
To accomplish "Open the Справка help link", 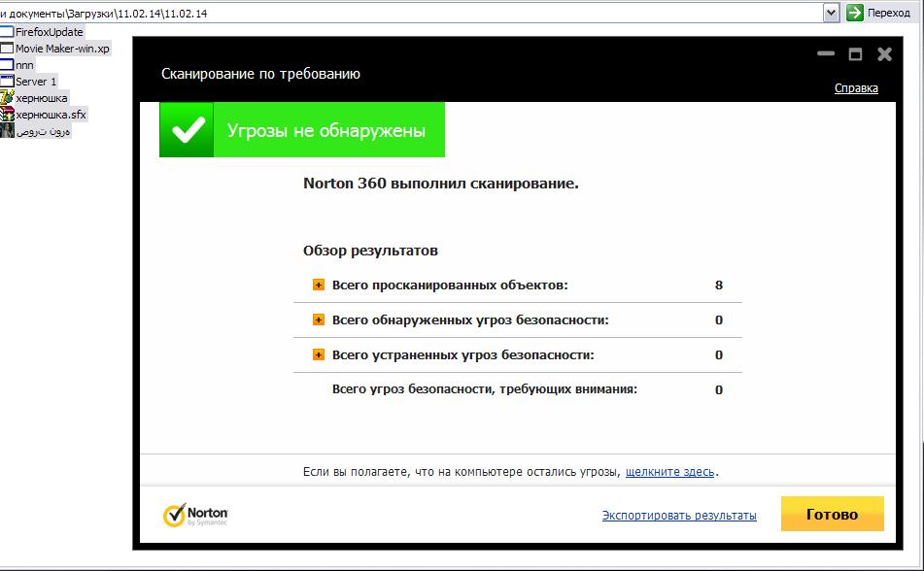I will pos(856,87).
